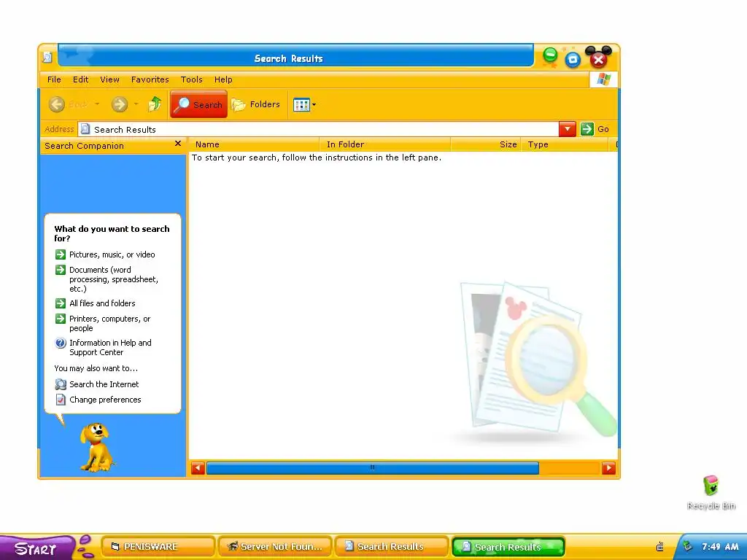Screen dimensions: 747x560
Task: Click the page icon in Address bar
Action: (85, 129)
